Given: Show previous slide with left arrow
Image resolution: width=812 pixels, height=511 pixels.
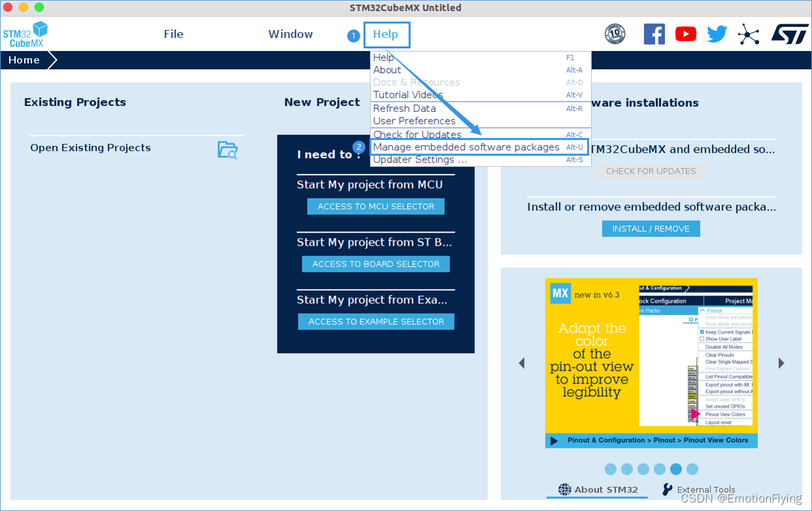Looking at the screenshot, I should coord(521,363).
